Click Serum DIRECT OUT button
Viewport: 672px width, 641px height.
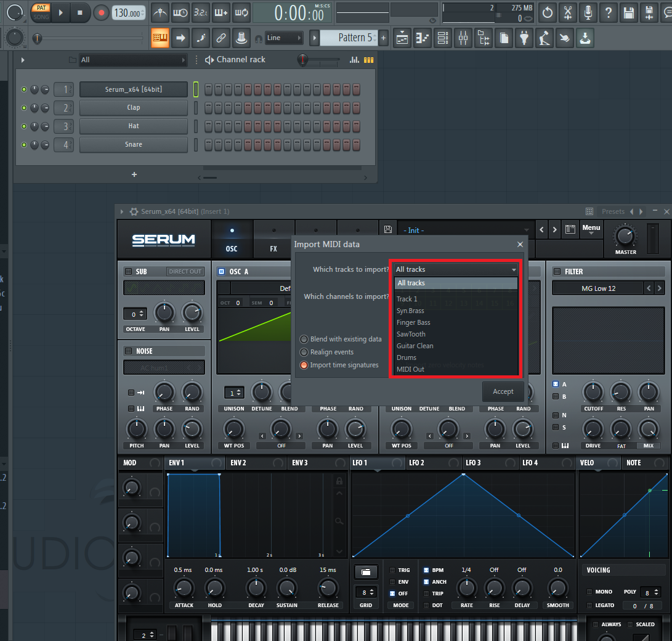185,271
